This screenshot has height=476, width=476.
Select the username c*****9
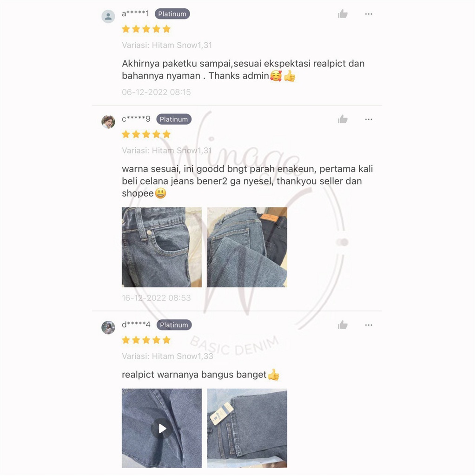coord(136,119)
